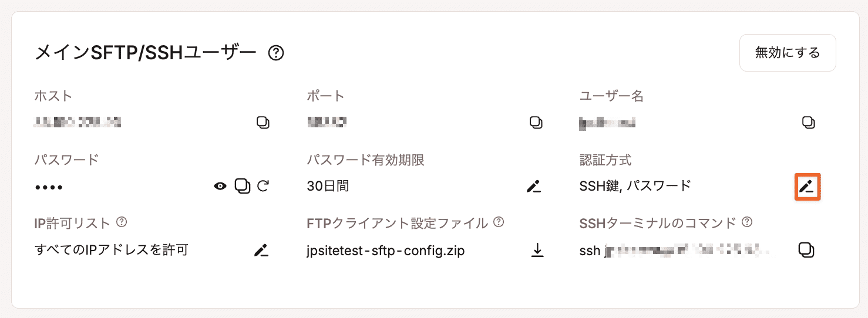The width and height of the screenshot is (868, 318).
Task: Click the 無効にする button
Action: [x=788, y=53]
